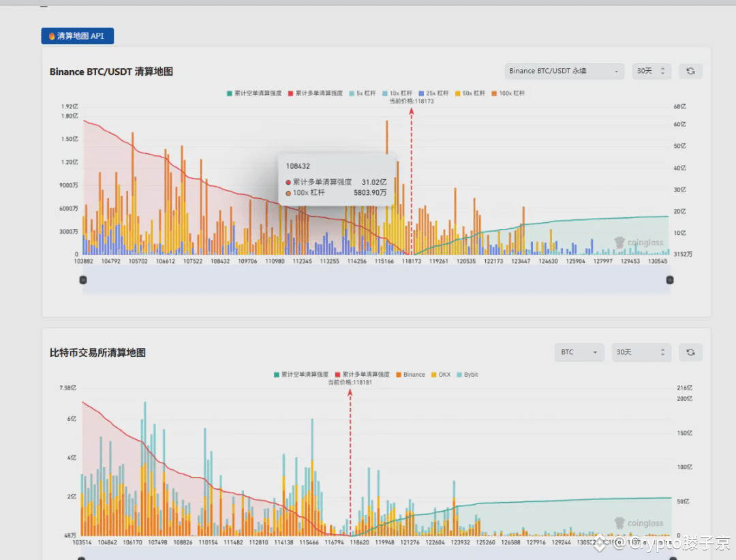Image resolution: width=736 pixels, height=560 pixels.
Task: Click the 5803.90万 value in the tooltip
Action: pos(370,193)
